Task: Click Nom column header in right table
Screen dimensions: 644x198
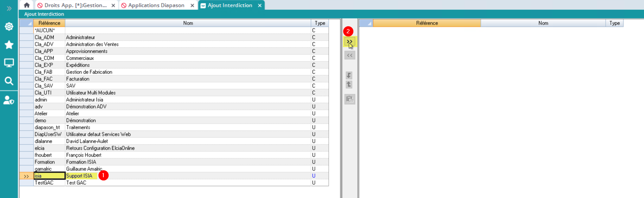Action: (x=543, y=23)
